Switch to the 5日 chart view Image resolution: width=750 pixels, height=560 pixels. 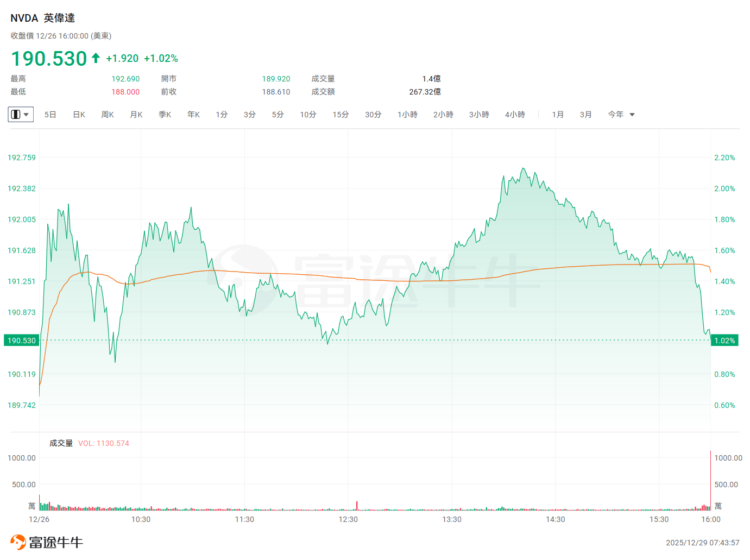(x=50, y=115)
